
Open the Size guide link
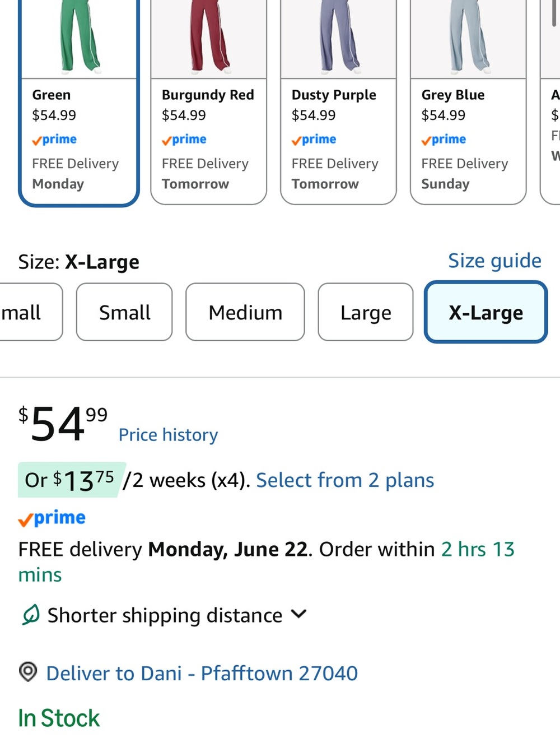point(494,261)
